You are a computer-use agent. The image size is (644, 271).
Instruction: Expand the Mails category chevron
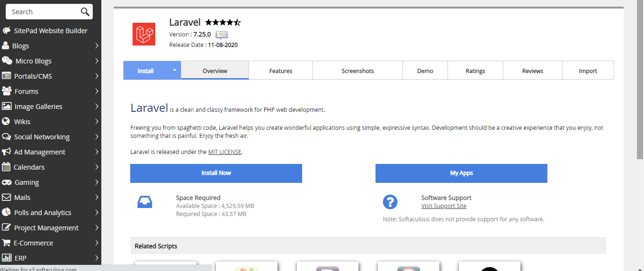tap(97, 197)
